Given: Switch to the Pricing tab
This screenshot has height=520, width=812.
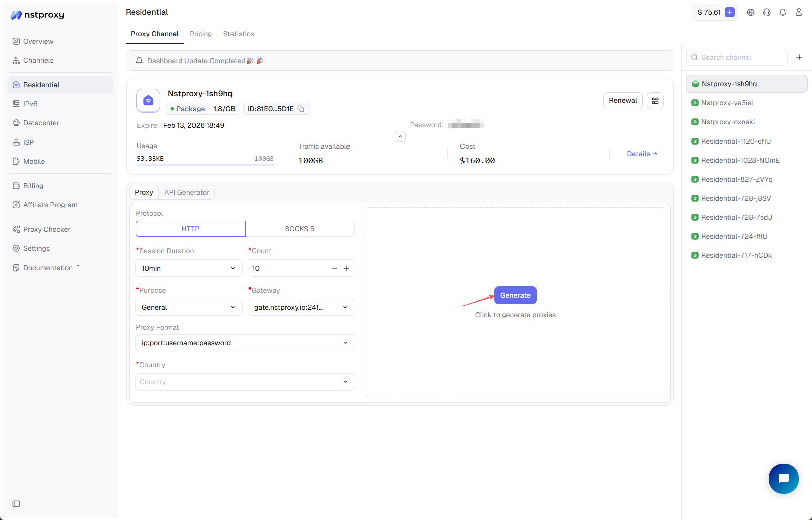Looking at the screenshot, I should pos(201,34).
